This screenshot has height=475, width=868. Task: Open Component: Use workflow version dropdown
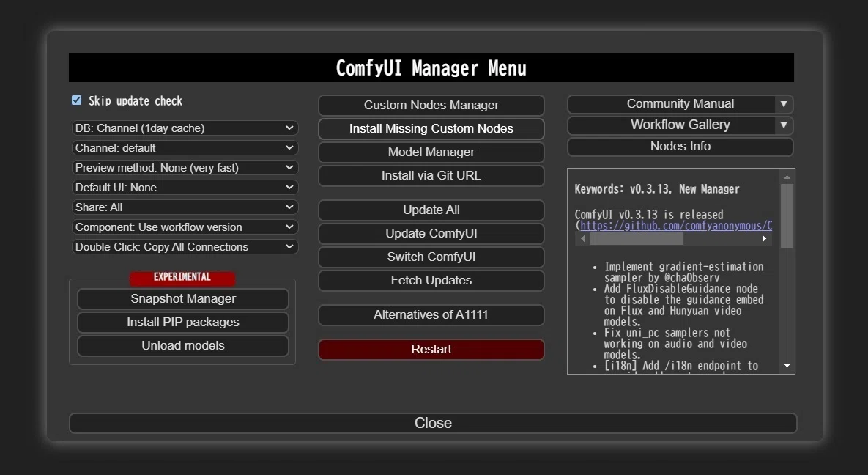click(x=185, y=227)
